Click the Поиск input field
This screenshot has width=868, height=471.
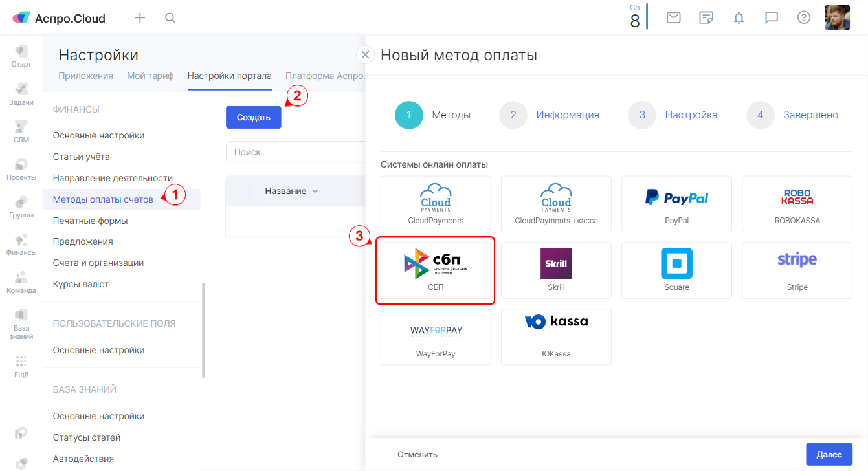296,152
